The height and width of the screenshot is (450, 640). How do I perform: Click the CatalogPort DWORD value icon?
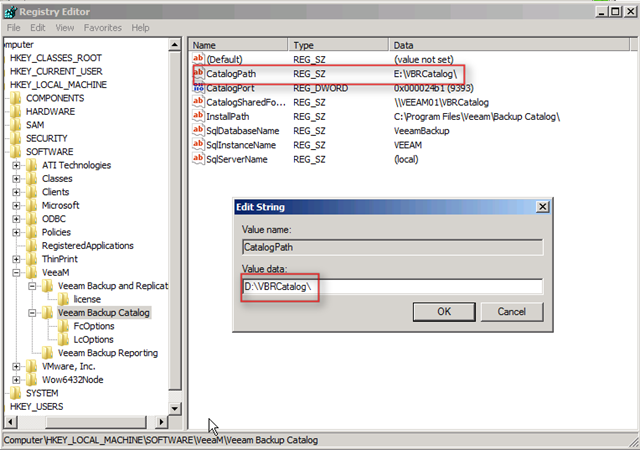pos(197,88)
